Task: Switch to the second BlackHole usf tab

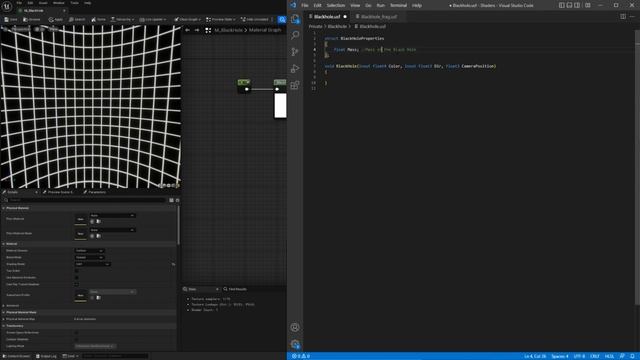Action: (378, 17)
